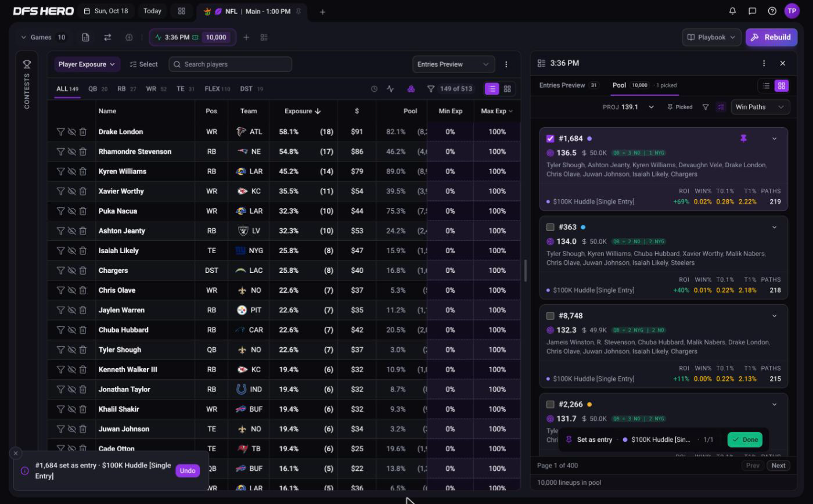Click the Done button
This screenshot has width=813, height=504.
[744, 440]
